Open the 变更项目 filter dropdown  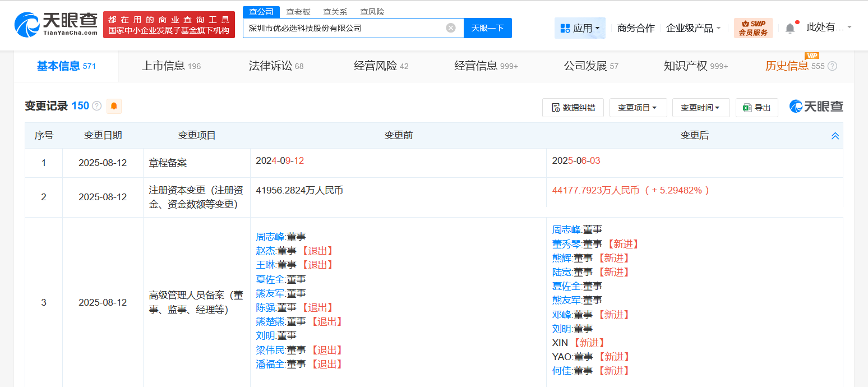point(638,108)
